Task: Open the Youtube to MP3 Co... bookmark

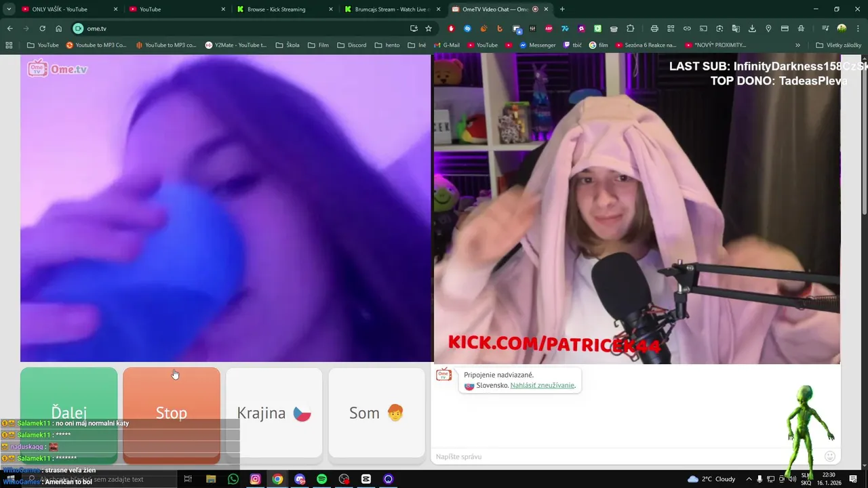Action: [96, 45]
